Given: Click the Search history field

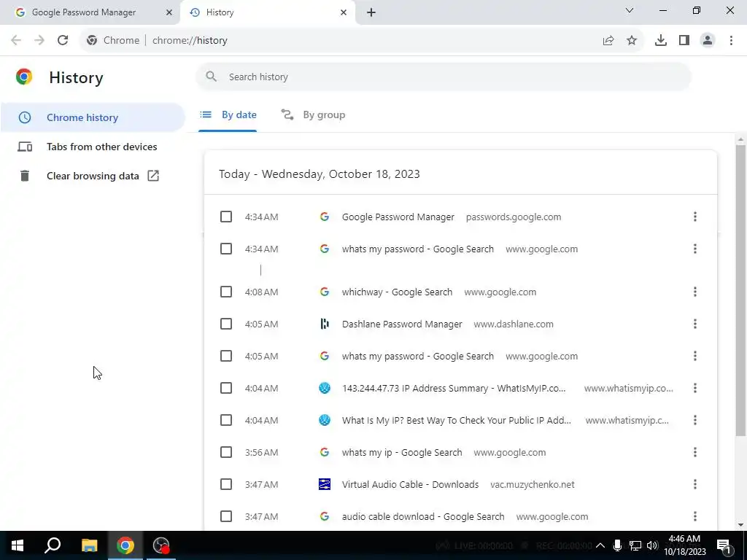Looking at the screenshot, I should click(x=444, y=77).
